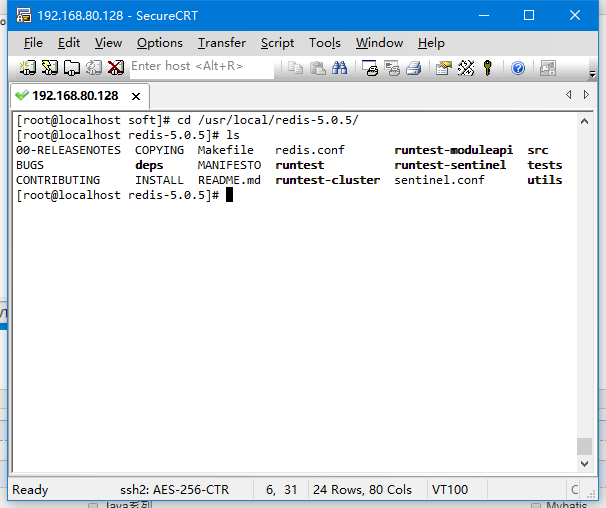This screenshot has width=606, height=508.
Task: Click the Print Selection toolbar icon
Action: (392, 68)
